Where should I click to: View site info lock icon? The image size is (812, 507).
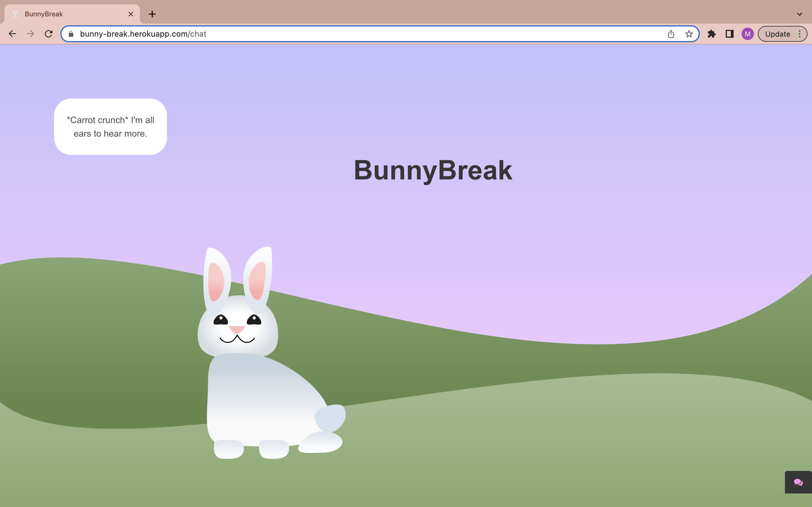click(x=71, y=34)
